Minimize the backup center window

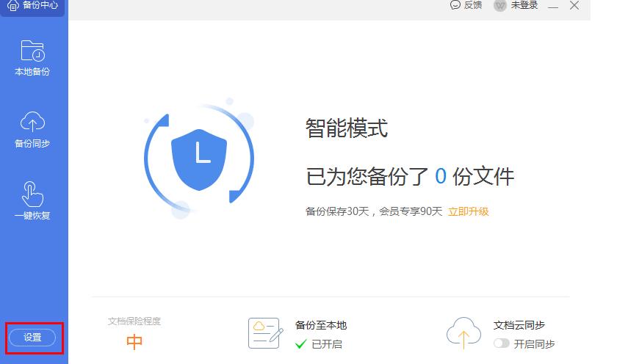tap(553, 6)
